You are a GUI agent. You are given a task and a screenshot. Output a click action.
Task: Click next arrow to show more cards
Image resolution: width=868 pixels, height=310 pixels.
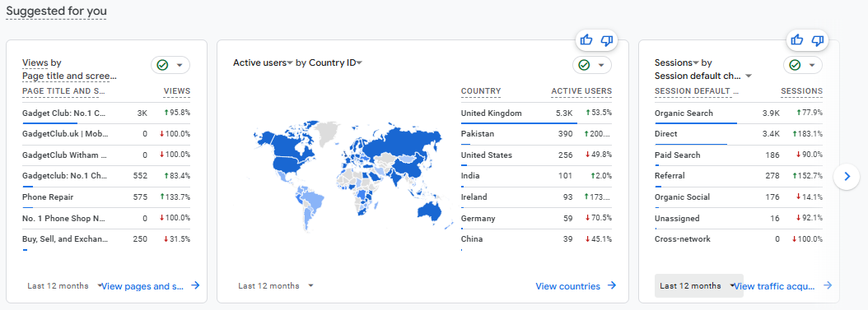pos(847,177)
